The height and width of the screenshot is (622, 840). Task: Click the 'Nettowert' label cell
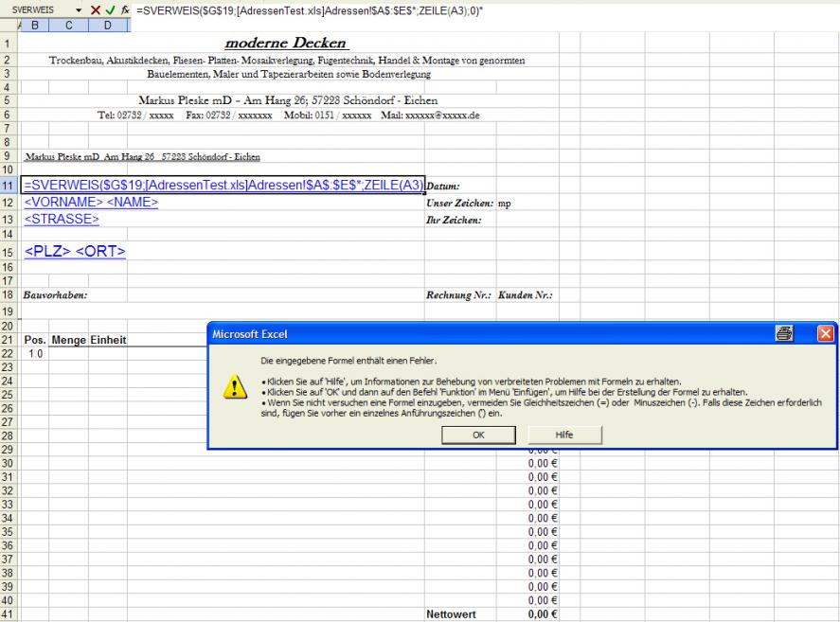click(451, 614)
